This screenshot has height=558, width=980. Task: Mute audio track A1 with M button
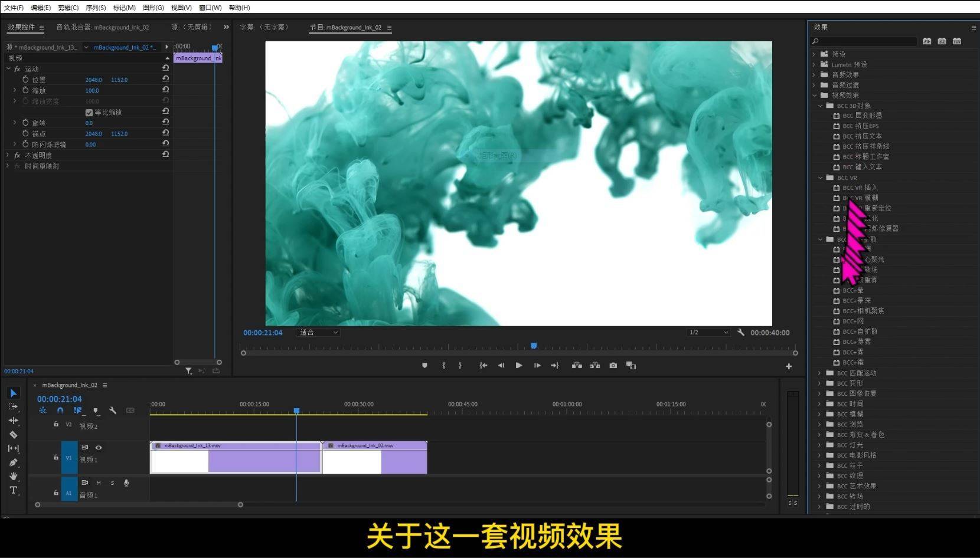coord(99,483)
